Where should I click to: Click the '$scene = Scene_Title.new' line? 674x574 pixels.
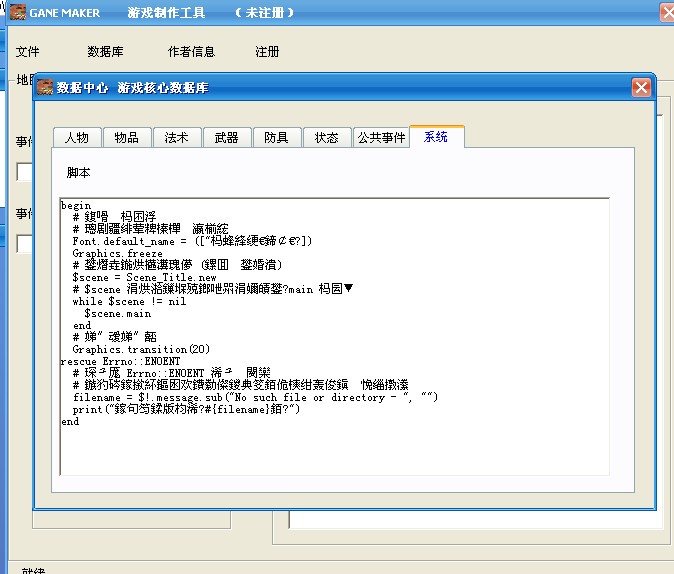point(144,277)
